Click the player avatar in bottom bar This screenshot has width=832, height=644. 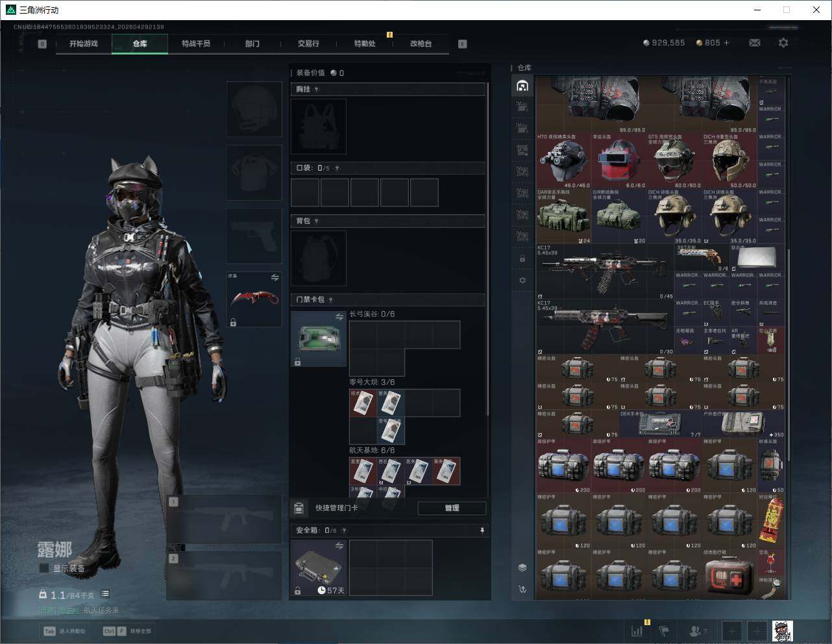pyautogui.click(x=782, y=630)
